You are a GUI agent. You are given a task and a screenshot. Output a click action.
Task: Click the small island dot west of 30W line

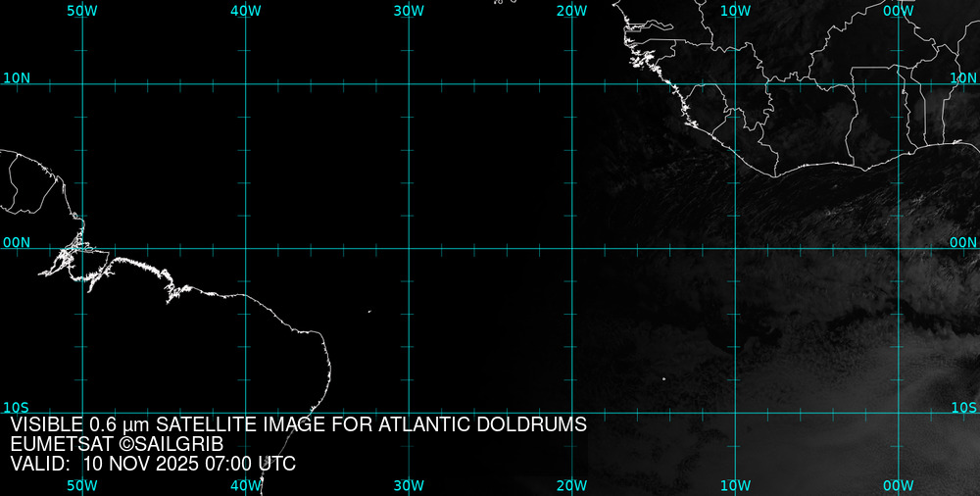[x=369, y=313]
